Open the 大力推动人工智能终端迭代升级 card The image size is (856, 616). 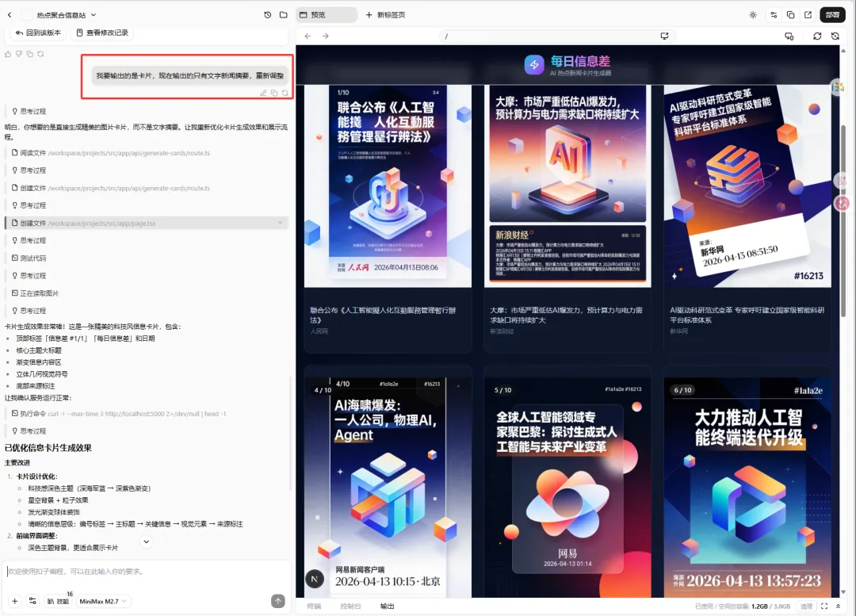coord(747,487)
